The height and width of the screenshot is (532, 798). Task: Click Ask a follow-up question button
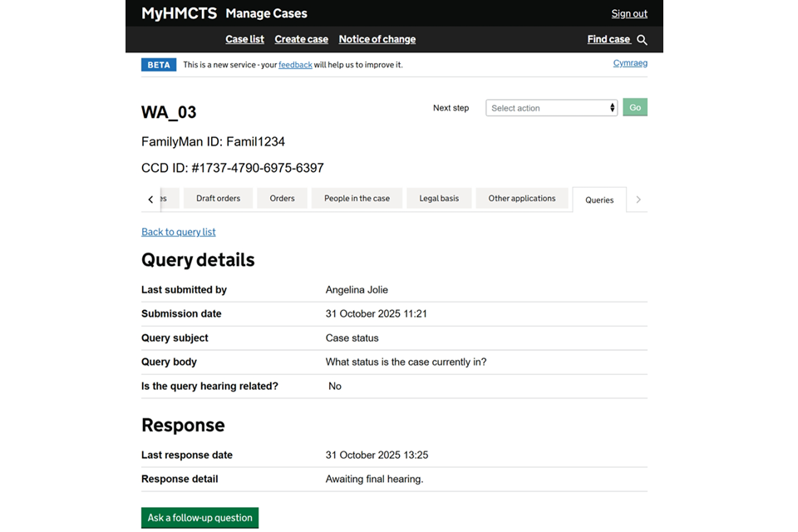coord(199,518)
